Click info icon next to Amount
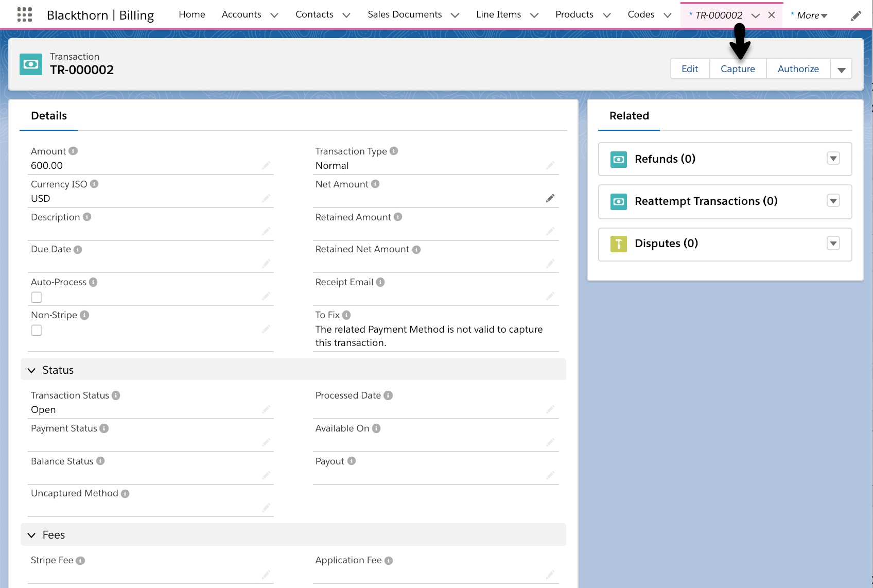This screenshot has width=873, height=588. [73, 151]
